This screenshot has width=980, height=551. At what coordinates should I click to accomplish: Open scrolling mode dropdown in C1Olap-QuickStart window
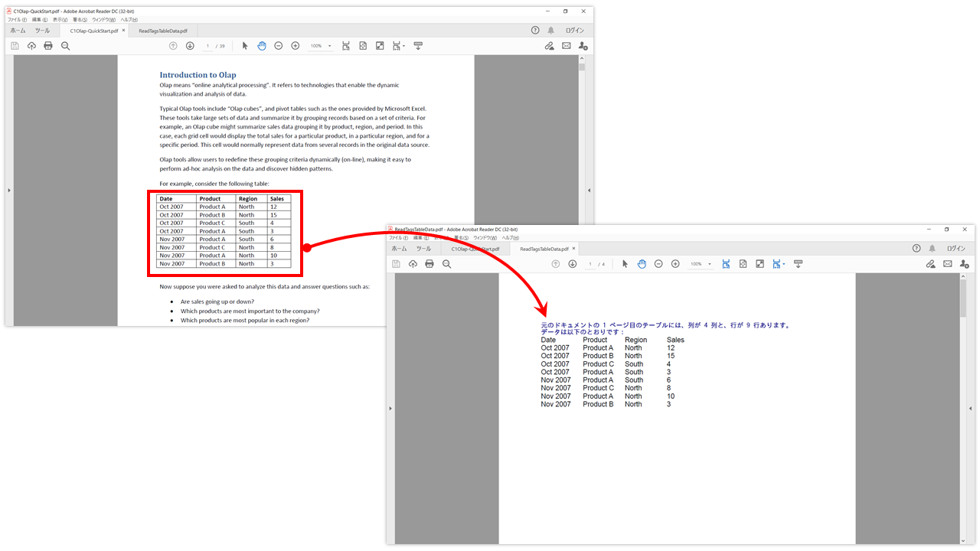point(398,46)
